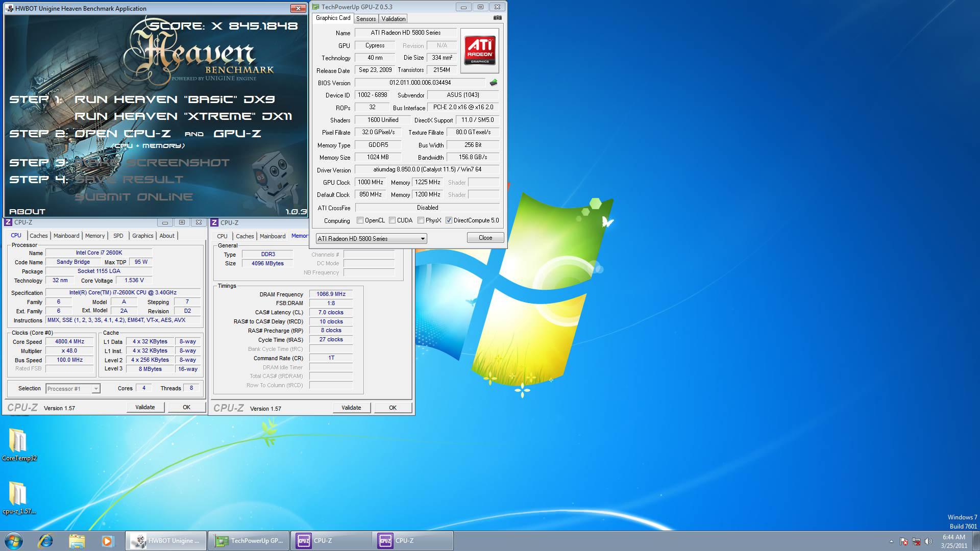This screenshot has height=551, width=980.
Task: Click Validate in the left CPU-Z window
Action: [x=145, y=407]
